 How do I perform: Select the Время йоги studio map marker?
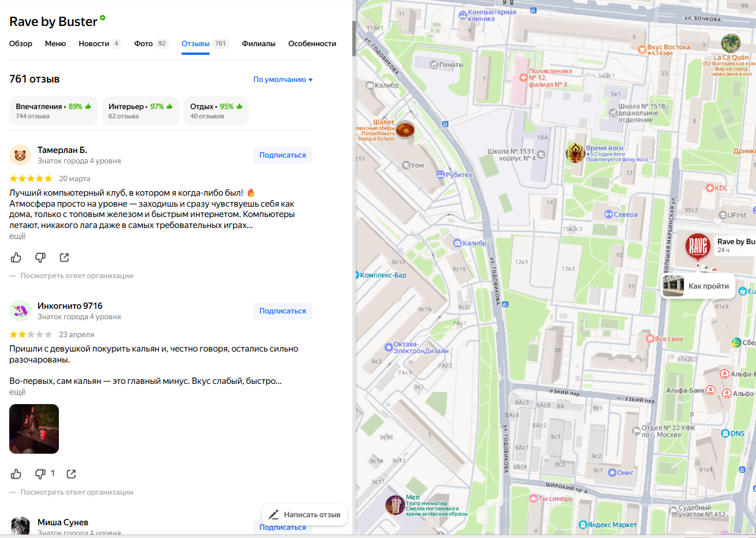[575, 153]
